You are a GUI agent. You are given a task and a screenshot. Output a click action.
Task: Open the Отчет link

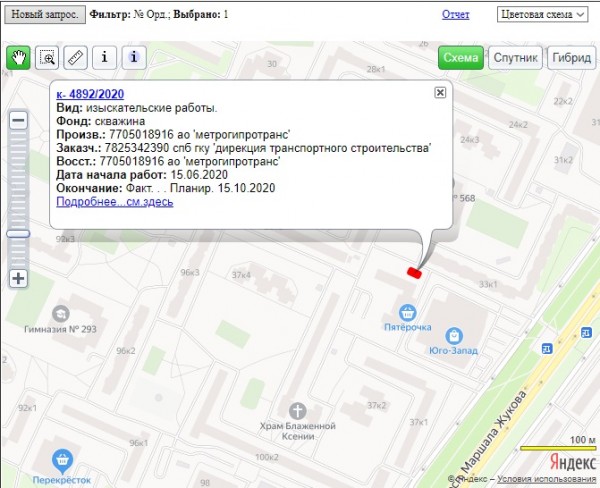pos(455,15)
